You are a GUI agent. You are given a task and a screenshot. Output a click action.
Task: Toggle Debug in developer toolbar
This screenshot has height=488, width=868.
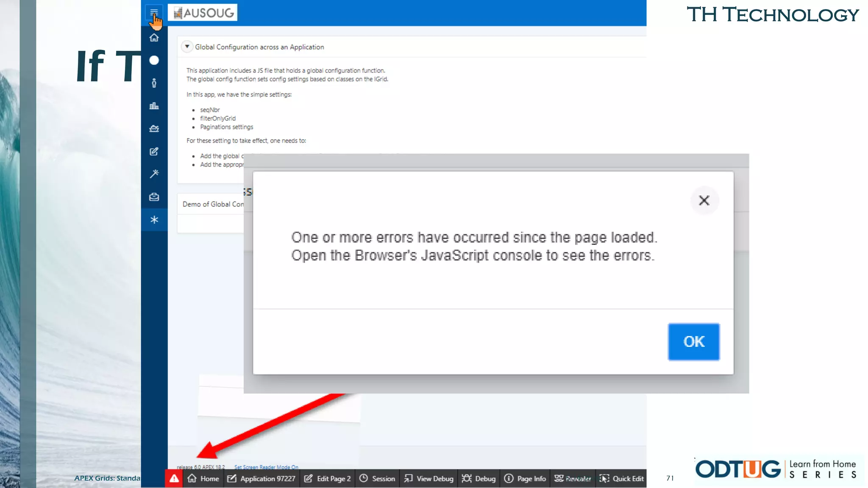[x=479, y=478]
